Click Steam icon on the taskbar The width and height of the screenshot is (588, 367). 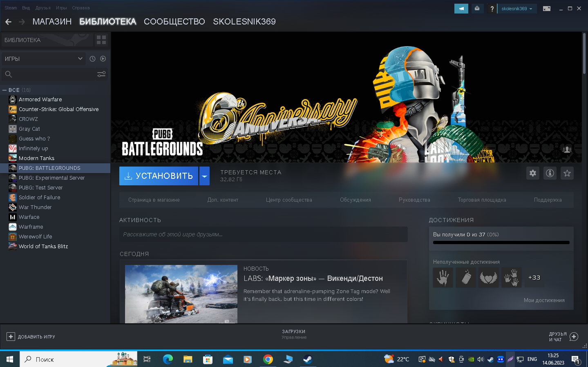coord(308,359)
